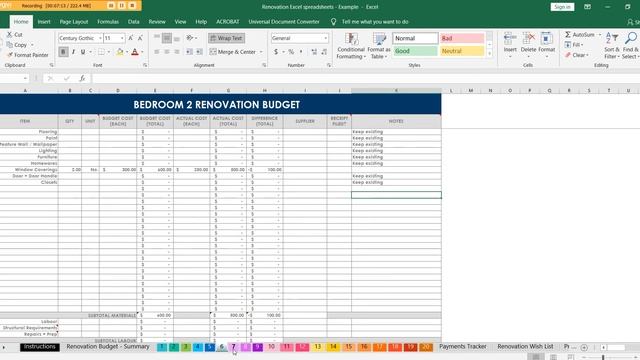The image size is (640, 360).
Task: Apply the Good cell style
Action: pos(415,51)
